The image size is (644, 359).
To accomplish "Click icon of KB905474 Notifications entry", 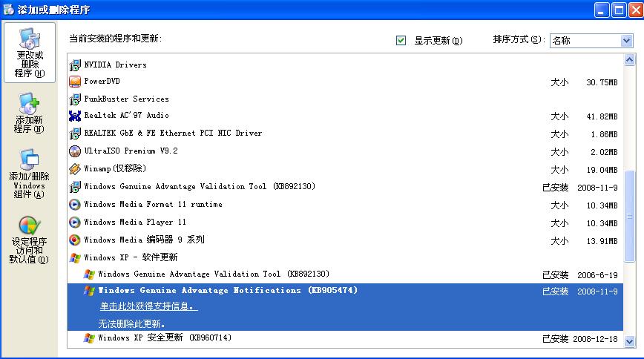I will pos(89,291).
